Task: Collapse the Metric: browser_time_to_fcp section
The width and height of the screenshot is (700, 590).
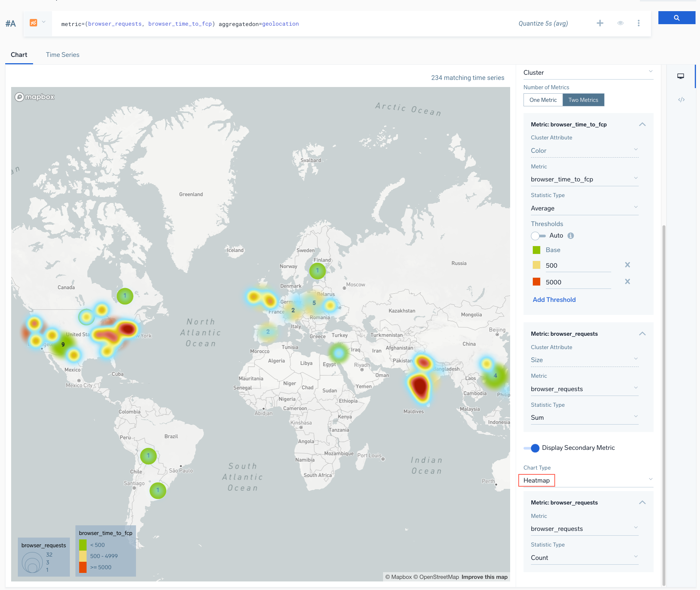Action: [x=642, y=125]
